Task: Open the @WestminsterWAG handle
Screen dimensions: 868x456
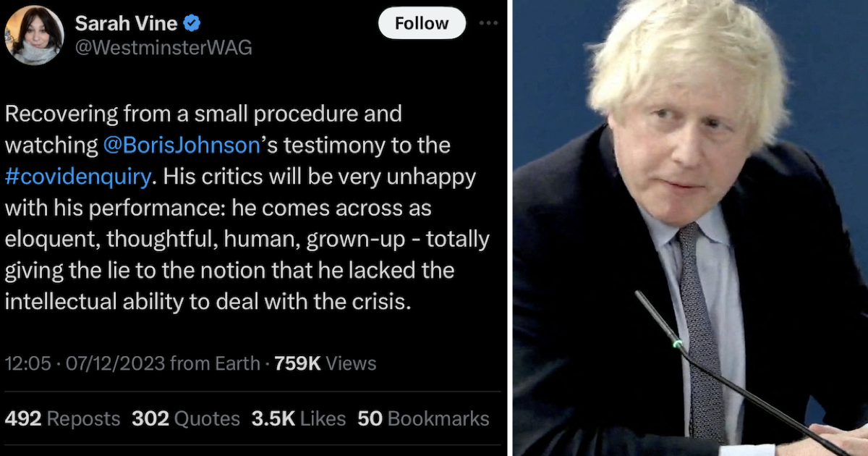Action: pos(163,48)
